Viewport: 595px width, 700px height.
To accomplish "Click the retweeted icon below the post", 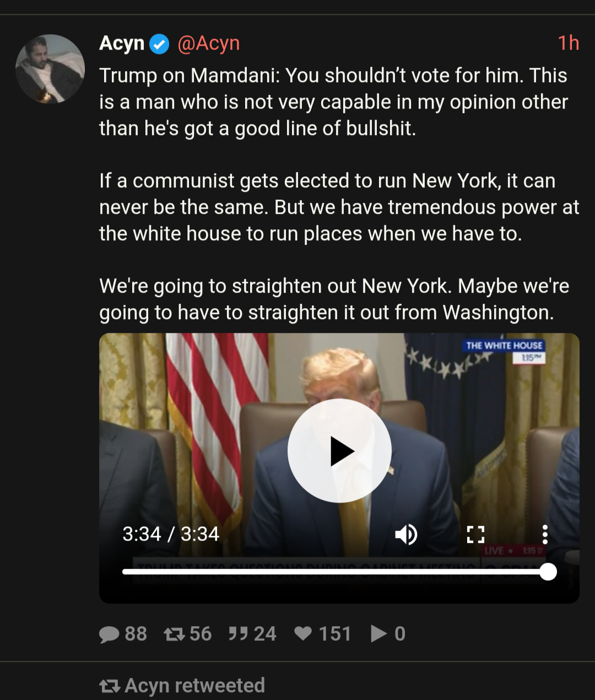I will 110,686.
